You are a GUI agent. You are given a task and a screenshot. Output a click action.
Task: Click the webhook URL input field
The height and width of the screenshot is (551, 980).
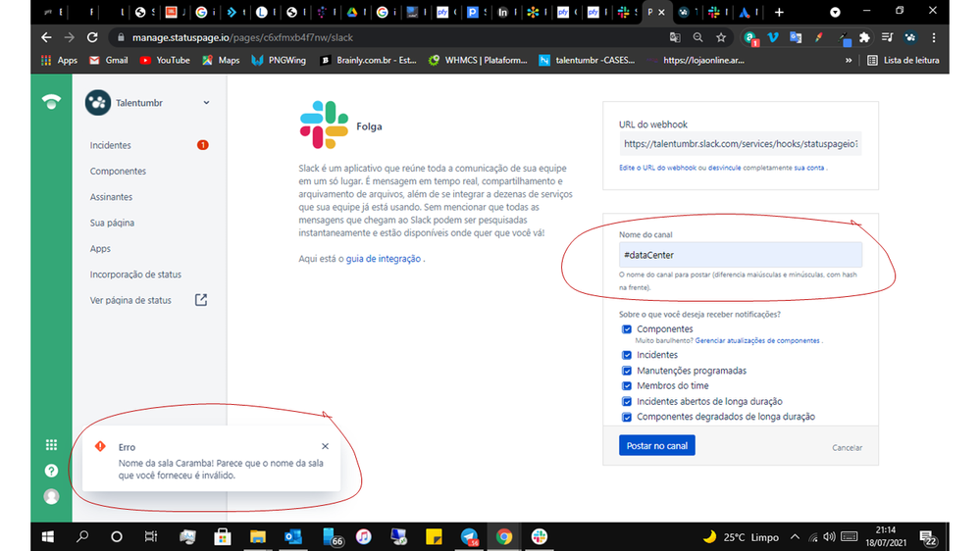point(740,144)
